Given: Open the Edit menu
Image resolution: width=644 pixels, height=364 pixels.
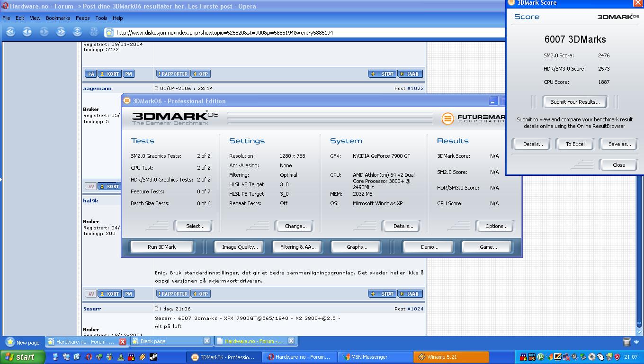Looking at the screenshot, I should pos(20,18).
